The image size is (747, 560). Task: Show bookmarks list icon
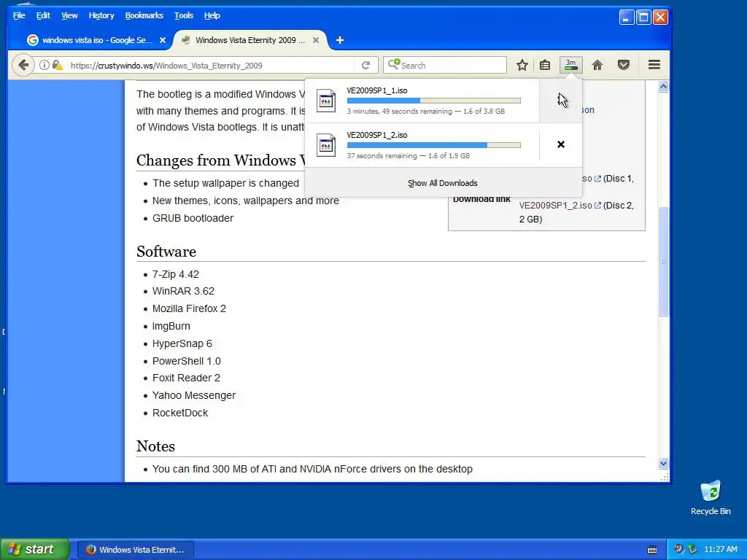tap(545, 65)
